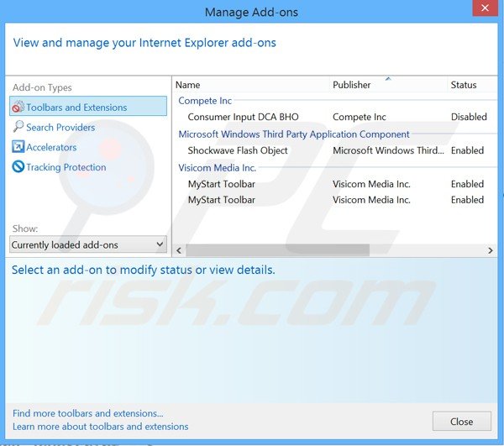Screen dimensions: 504x446
Task: Select Shockwave Flash Object add-on
Action: click(x=238, y=150)
